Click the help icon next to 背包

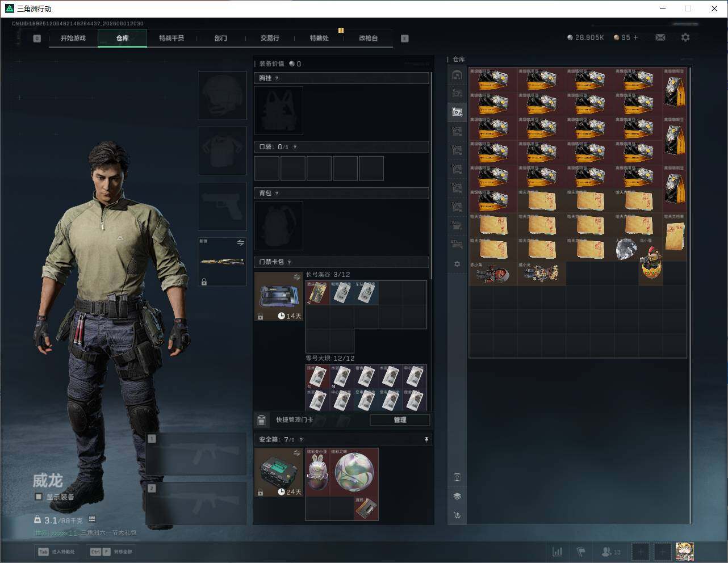277,194
